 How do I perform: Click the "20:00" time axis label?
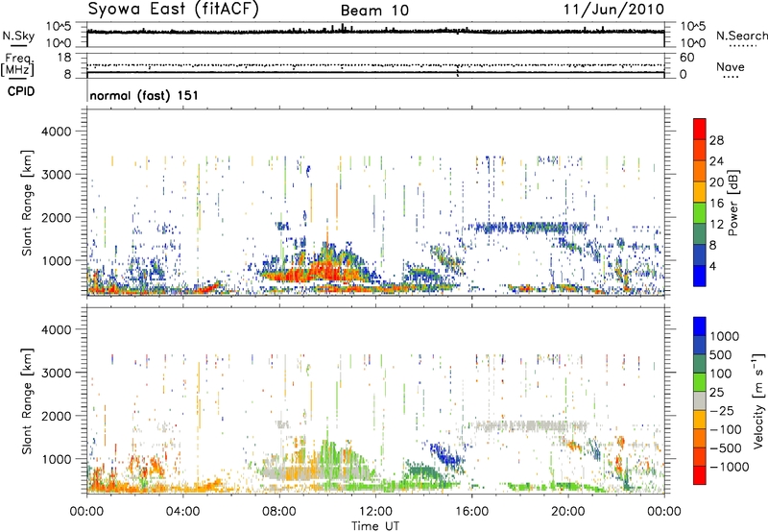(568, 511)
